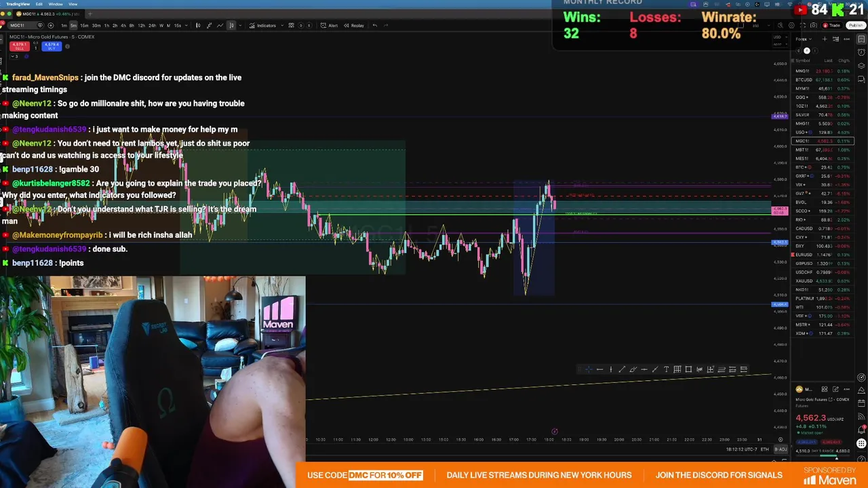Select the white watchlist flag color circle

point(807,51)
